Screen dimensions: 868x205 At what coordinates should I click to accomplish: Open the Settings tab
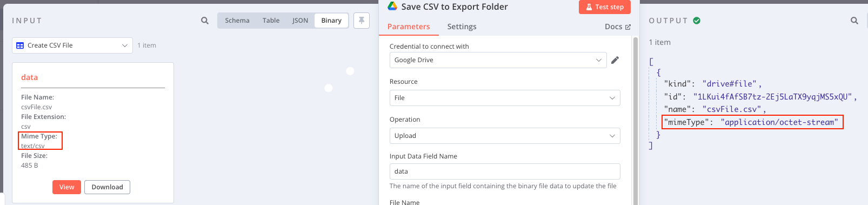[x=462, y=27]
